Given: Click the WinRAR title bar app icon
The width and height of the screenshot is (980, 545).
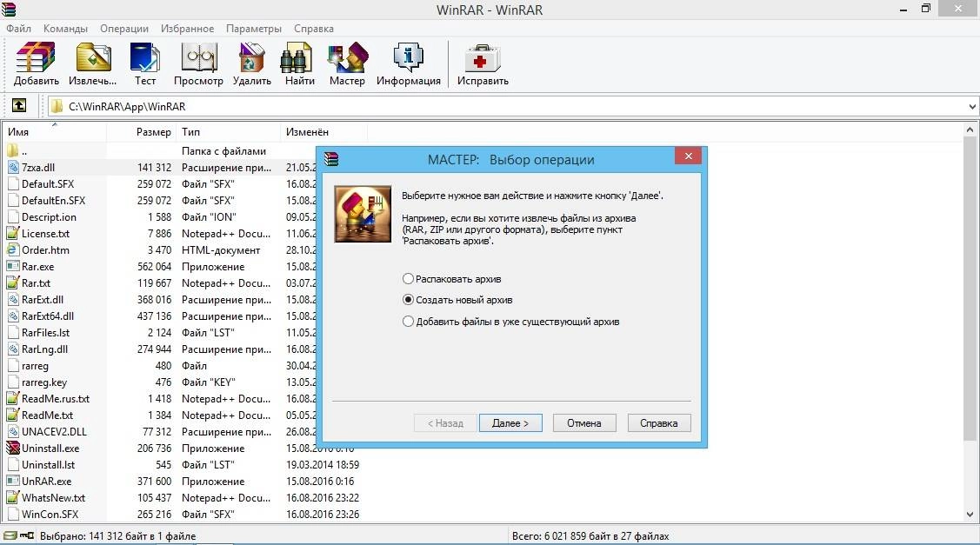Looking at the screenshot, I should 10,10.
